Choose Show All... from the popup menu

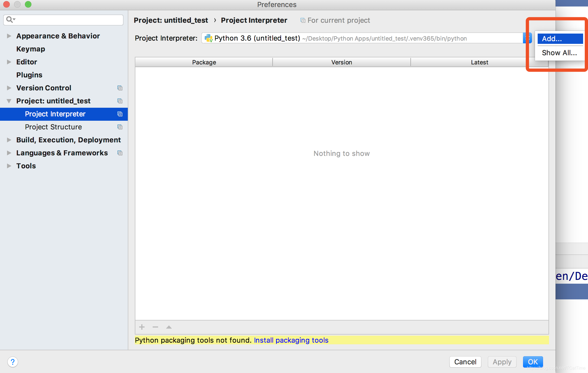559,53
